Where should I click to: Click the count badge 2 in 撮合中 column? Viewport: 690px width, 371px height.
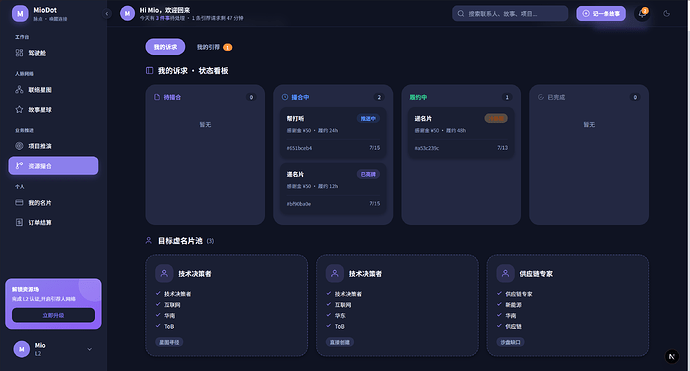coord(379,97)
